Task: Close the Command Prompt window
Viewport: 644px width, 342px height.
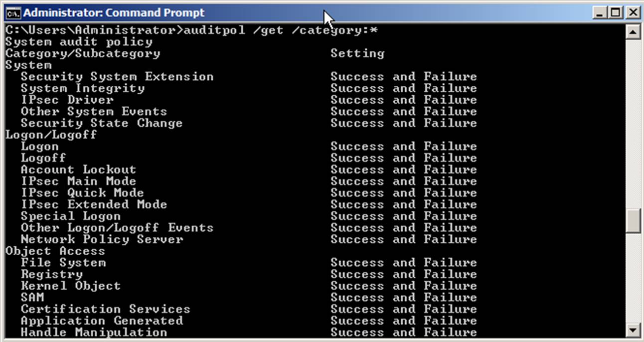Action: 632,12
